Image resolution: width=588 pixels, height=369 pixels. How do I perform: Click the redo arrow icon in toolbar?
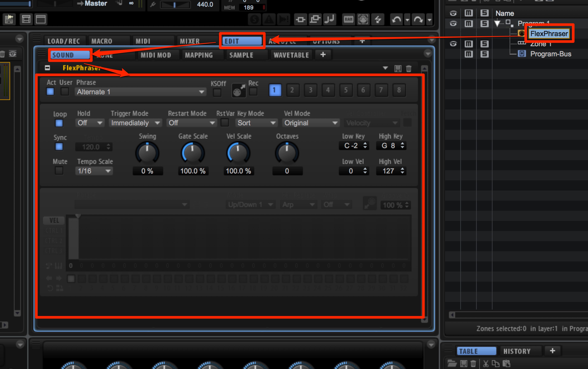coord(418,19)
